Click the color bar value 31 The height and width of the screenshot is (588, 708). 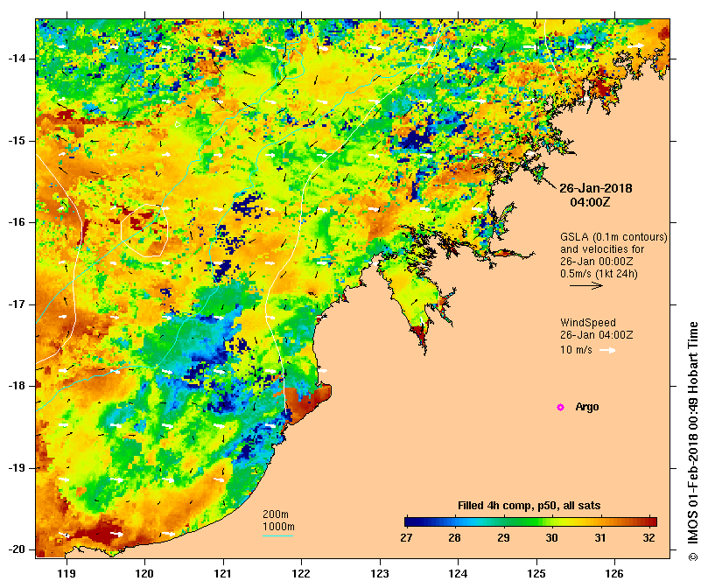(600, 537)
